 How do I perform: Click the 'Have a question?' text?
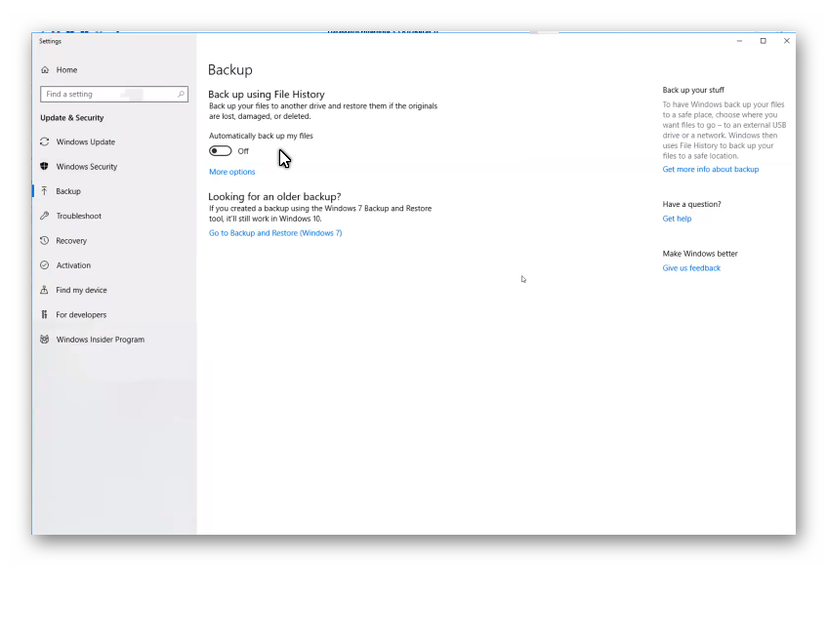point(691,204)
